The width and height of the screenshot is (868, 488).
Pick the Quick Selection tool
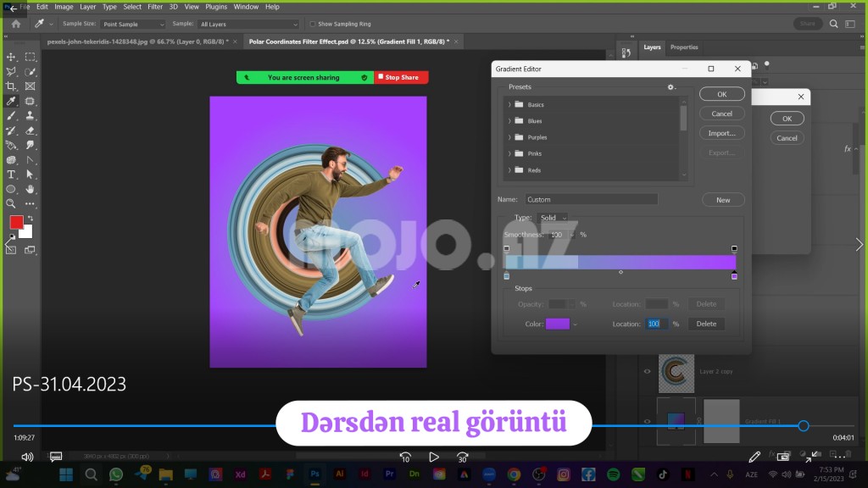pyautogui.click(x=31, y=71)
